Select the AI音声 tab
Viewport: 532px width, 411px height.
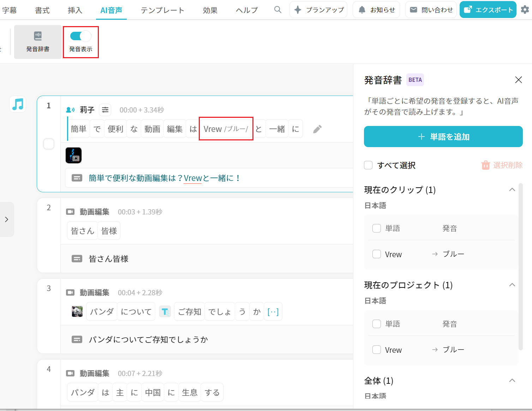pos(111,10)
